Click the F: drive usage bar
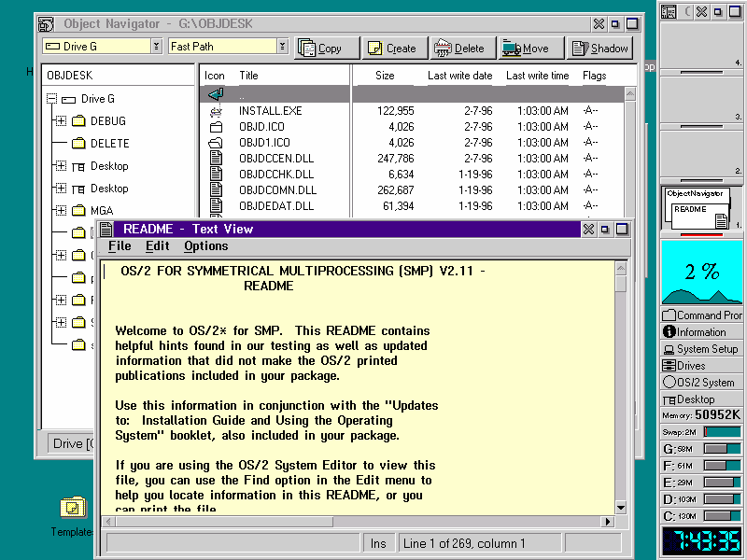Viewport: 747px width, 560px height. 722,465
